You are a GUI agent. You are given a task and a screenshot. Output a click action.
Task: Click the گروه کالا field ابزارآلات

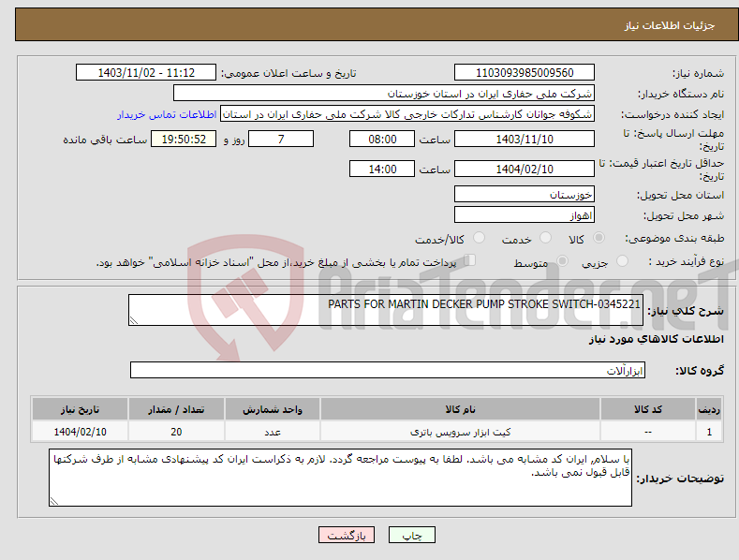point(388,371)
